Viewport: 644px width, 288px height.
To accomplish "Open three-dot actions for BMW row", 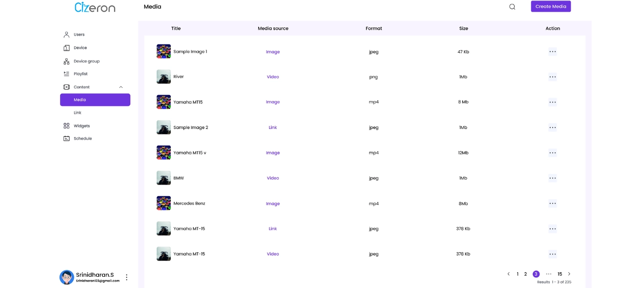I will click(x=552, y=178).
